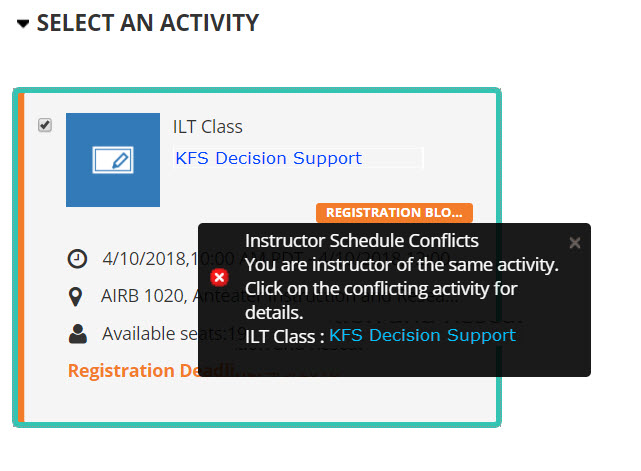Open KFS Decision Support link in card

point(269,158)
